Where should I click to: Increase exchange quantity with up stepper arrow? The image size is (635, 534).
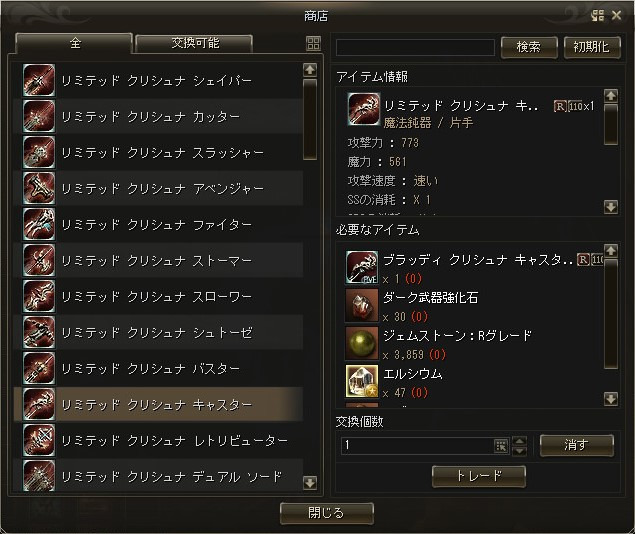(x=520, y=440)
